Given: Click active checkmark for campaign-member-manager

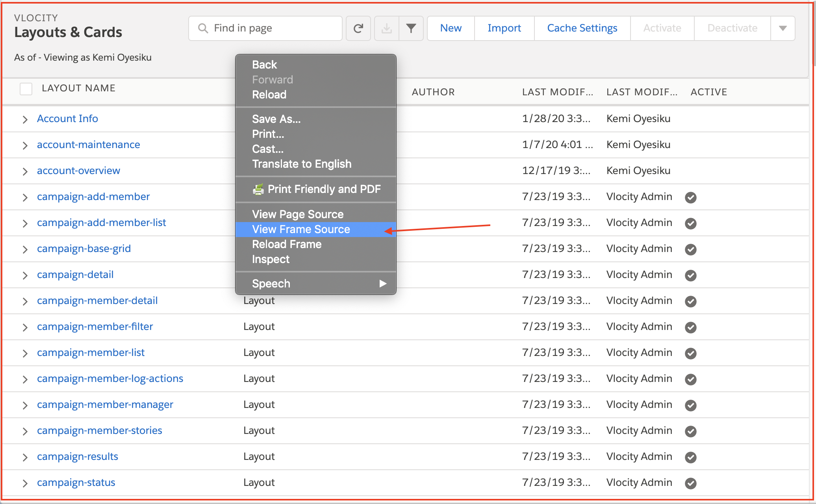Looking at the screenshot, I should tap(691, 405).
